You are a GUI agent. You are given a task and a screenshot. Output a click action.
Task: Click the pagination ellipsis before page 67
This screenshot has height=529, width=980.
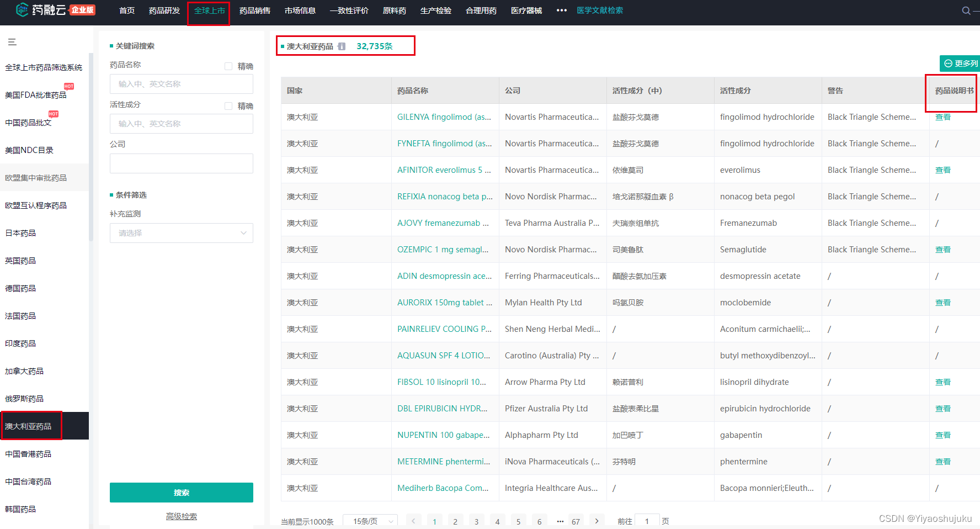(560, 521)
